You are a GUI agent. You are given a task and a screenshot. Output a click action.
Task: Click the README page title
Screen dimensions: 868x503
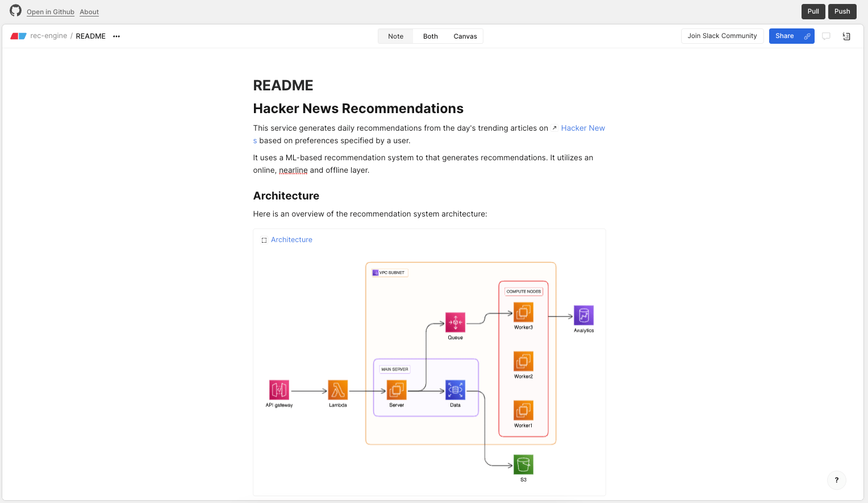[x=283, y=85]
